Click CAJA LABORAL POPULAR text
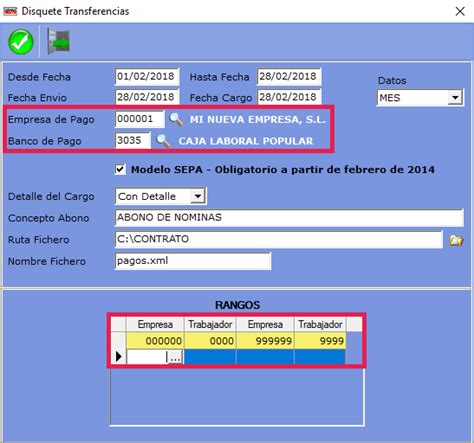Image resolution: width=474 pixels, height=443 pixels. [246, 141]
